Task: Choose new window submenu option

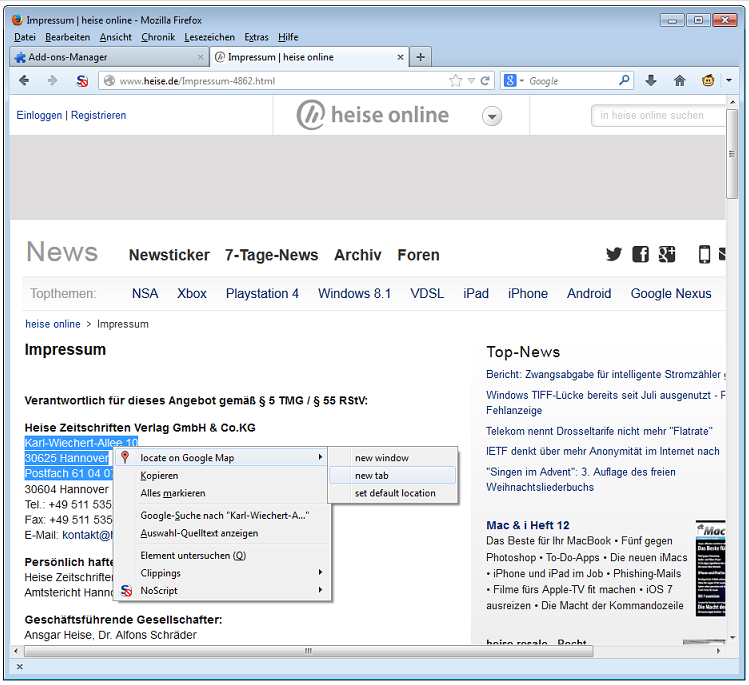Action: 393,458
